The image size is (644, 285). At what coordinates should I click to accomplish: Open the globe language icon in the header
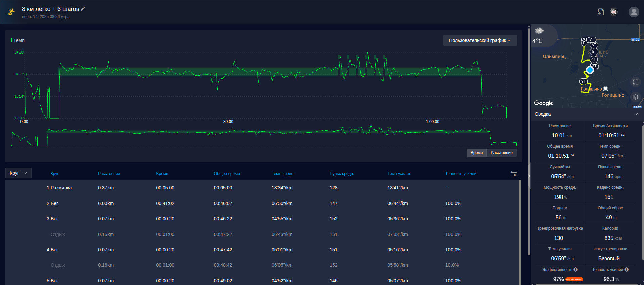(614, 12)
